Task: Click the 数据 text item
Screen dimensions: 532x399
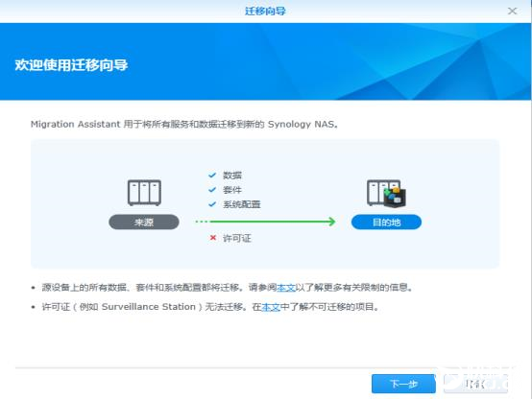Action: [x=232, y=176]
